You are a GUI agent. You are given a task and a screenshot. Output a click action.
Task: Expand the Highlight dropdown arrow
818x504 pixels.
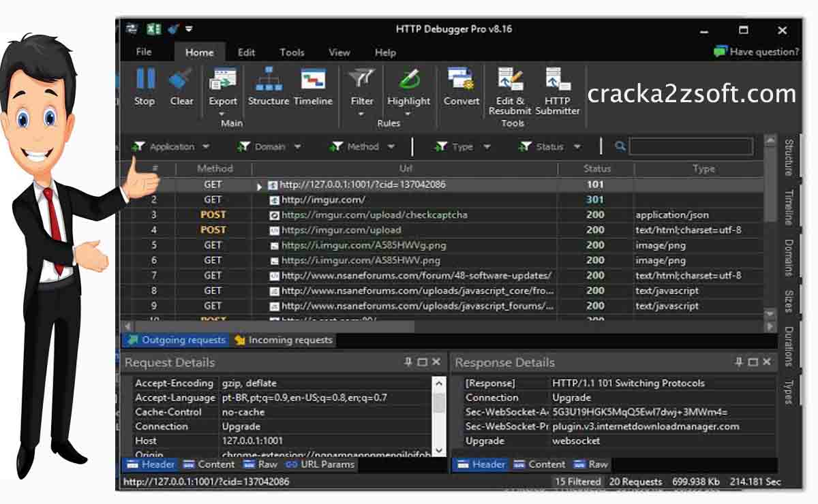(x=409, y=113)
